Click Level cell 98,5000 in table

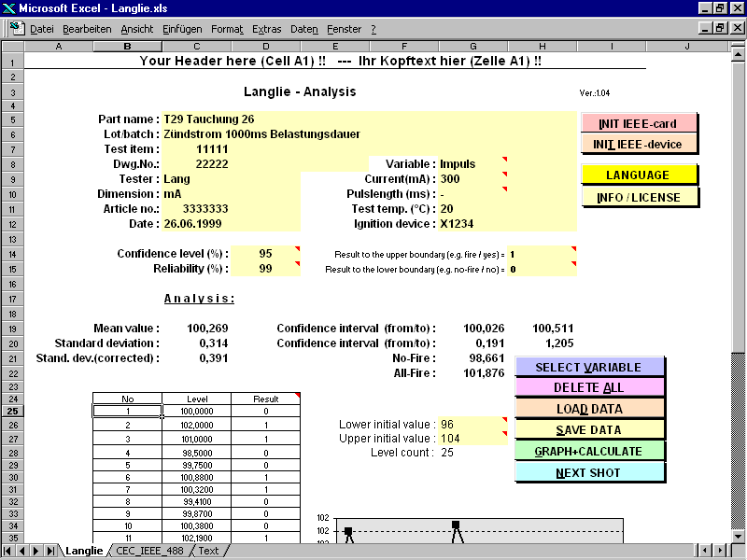point(197,453)
